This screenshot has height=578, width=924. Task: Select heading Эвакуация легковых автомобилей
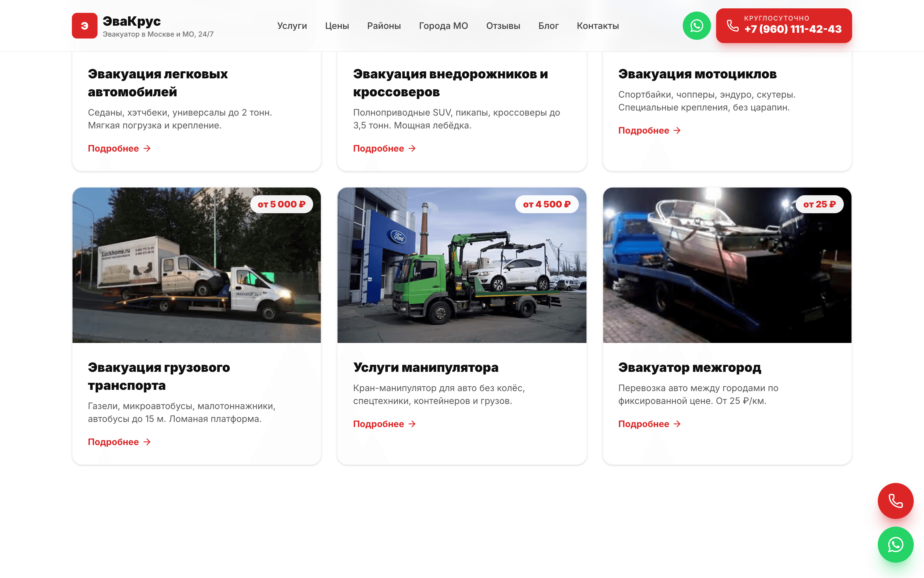[x=158, y=83]
